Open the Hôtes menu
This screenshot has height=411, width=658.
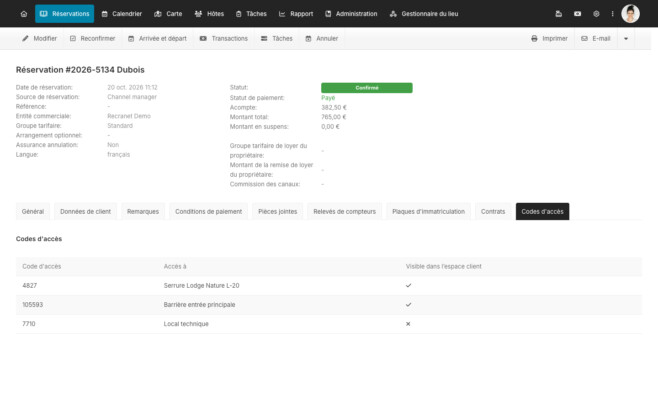tap(209, 14)
